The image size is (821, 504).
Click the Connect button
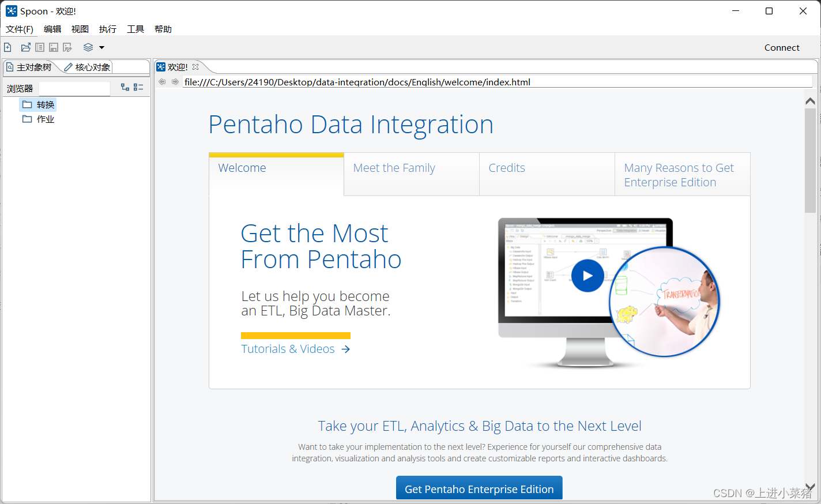click(x=782, y=47)
